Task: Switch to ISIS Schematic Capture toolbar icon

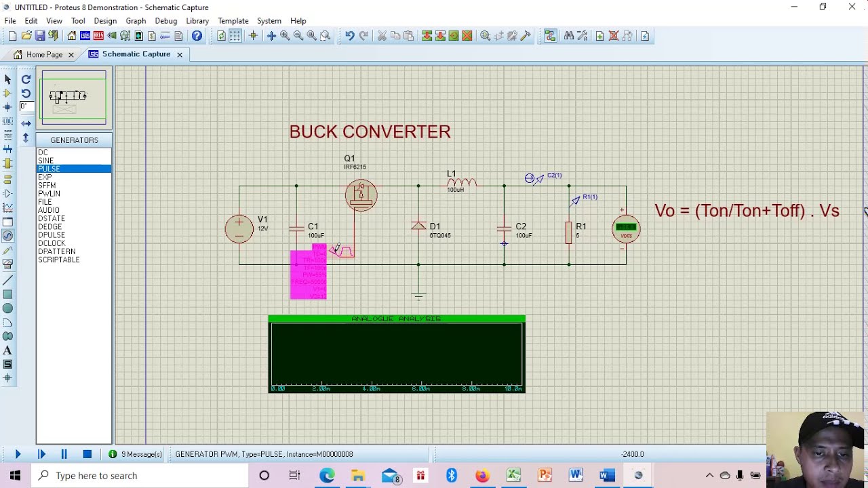Action: coord(85,36)
